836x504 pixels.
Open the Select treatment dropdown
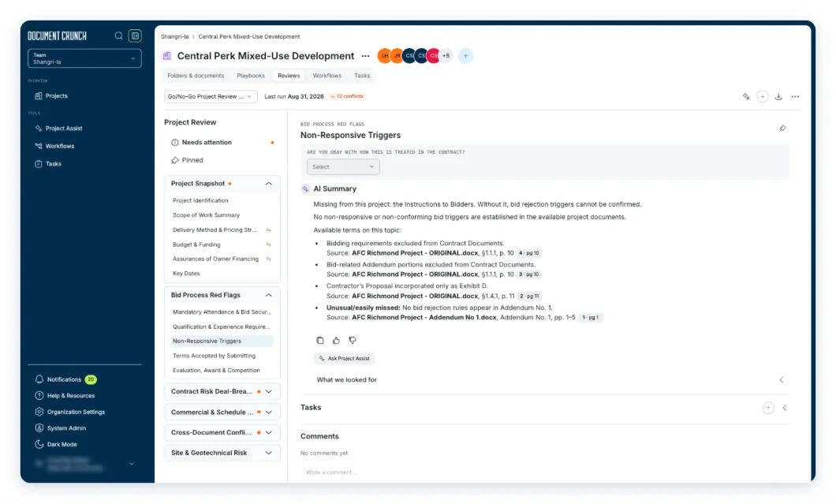[343, 167]
